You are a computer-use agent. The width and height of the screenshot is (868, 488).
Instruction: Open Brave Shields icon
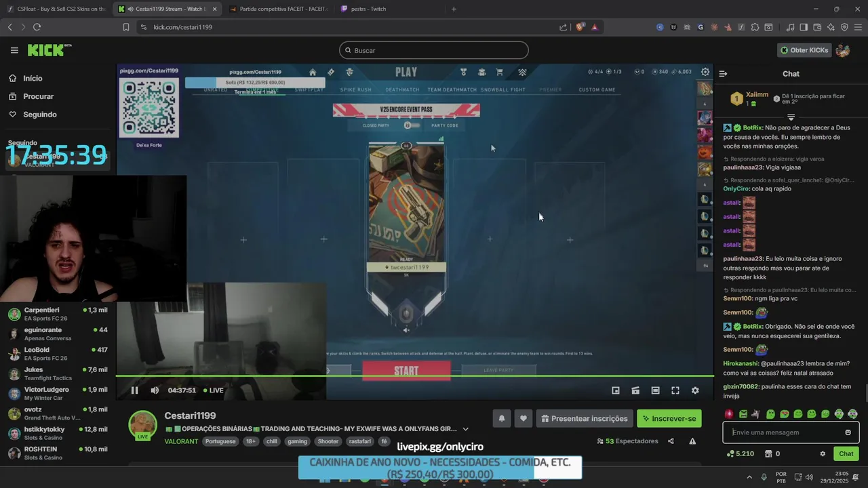(x=580, y=27)
